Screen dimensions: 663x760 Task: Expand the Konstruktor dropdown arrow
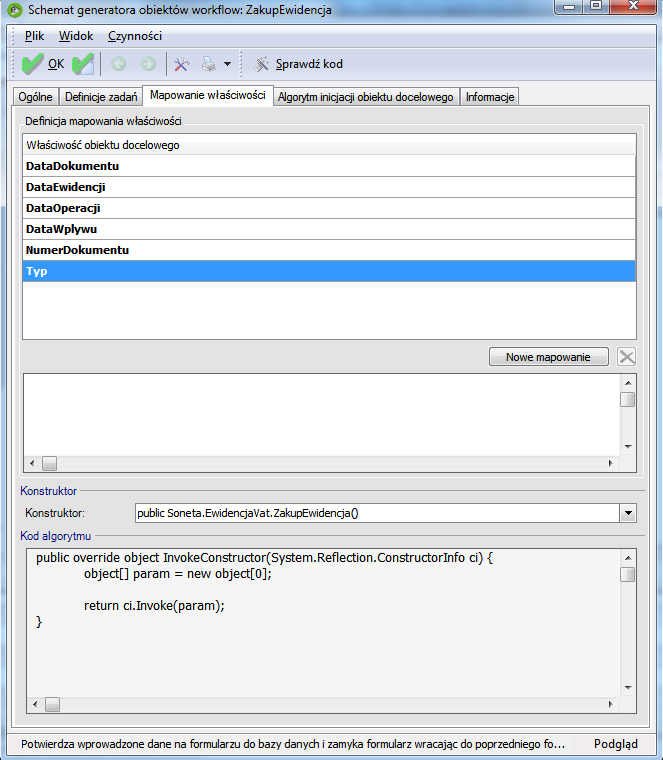[x=628, y=513]
